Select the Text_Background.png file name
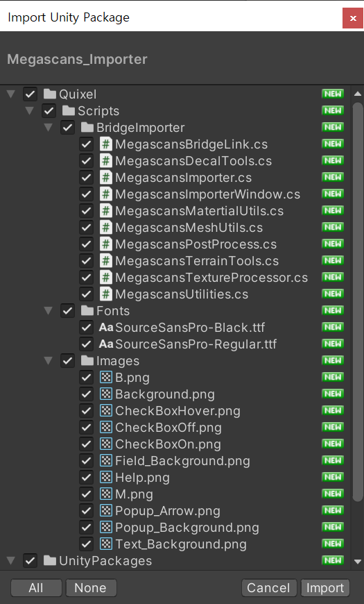The height and width of the screenshot is (604, 364). [x=181, y=544]
